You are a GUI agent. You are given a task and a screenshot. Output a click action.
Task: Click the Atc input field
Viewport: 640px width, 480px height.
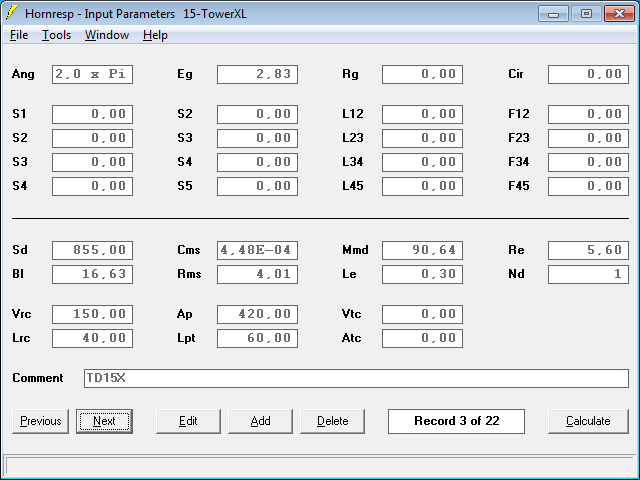[422, 338]
